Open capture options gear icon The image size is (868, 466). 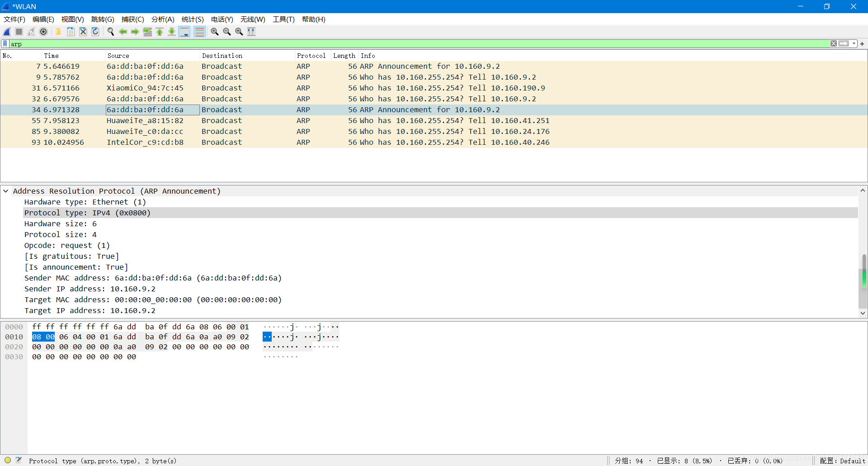coord(43,32)
